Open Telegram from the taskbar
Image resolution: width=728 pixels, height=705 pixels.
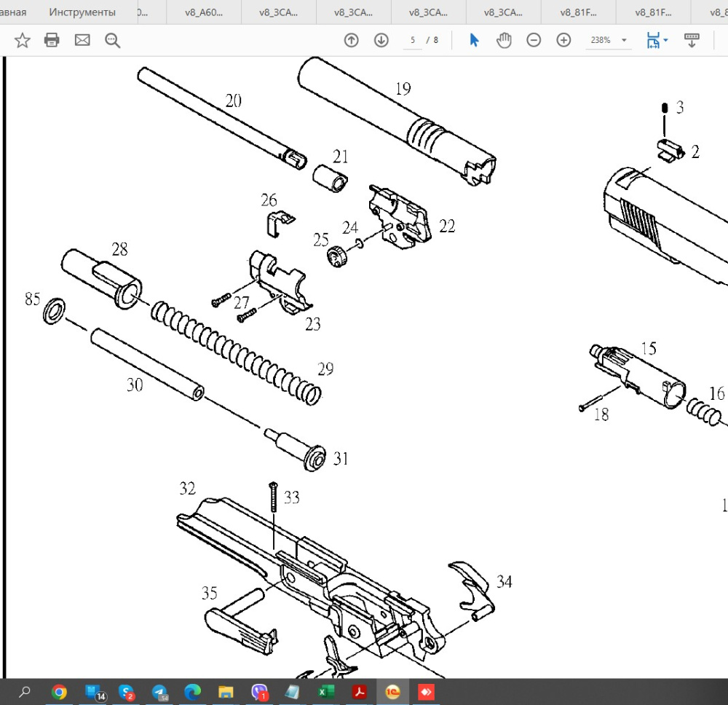coord(159,693)
